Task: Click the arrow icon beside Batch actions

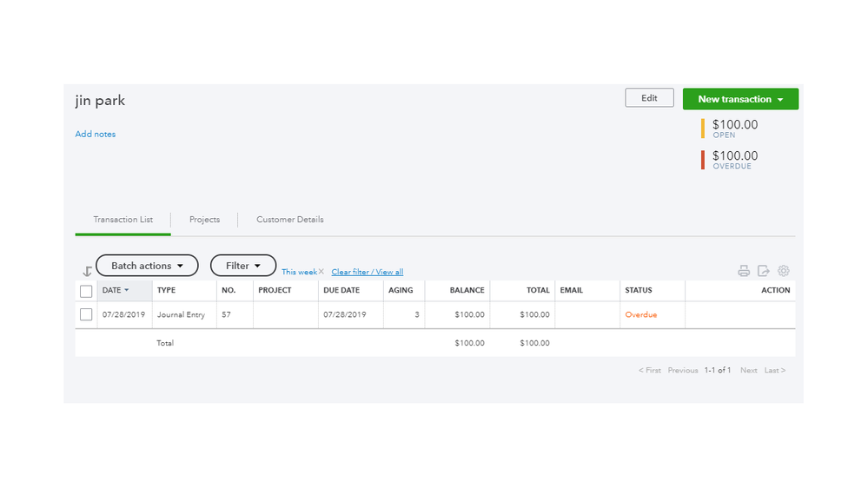Action: pos(87,272)
